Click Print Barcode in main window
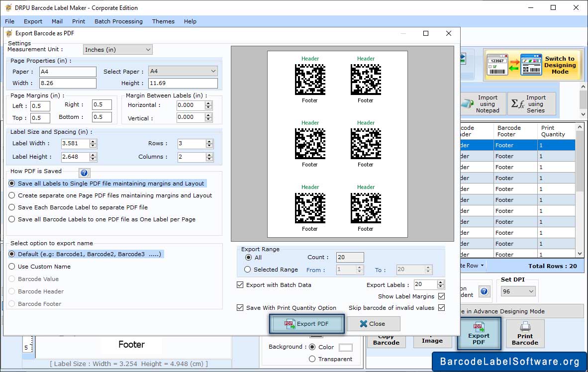This screenshot has width=588, height=372. 525,333
